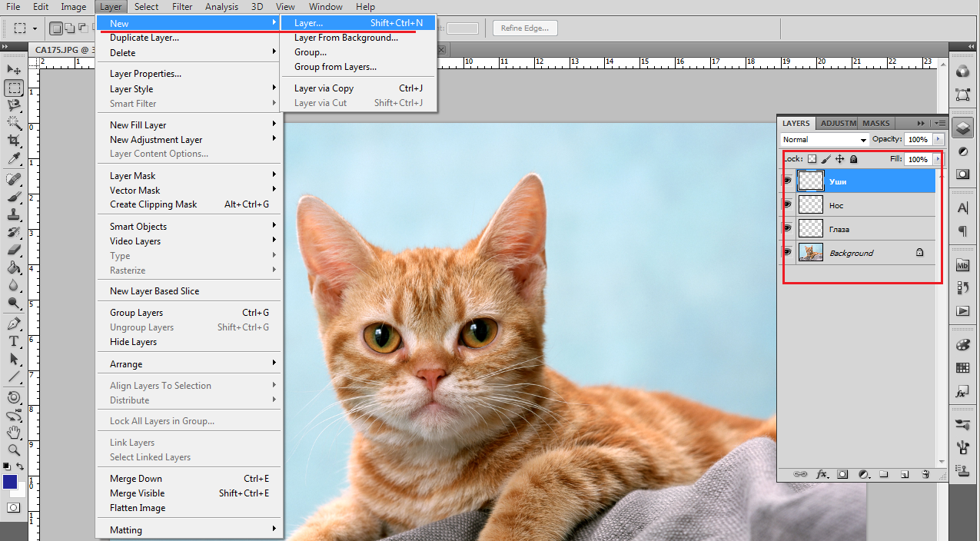Viewport: 980px width, 541px height.
Task: Hide the Background layer with eye icon
Action: click(x=787, y=252)
